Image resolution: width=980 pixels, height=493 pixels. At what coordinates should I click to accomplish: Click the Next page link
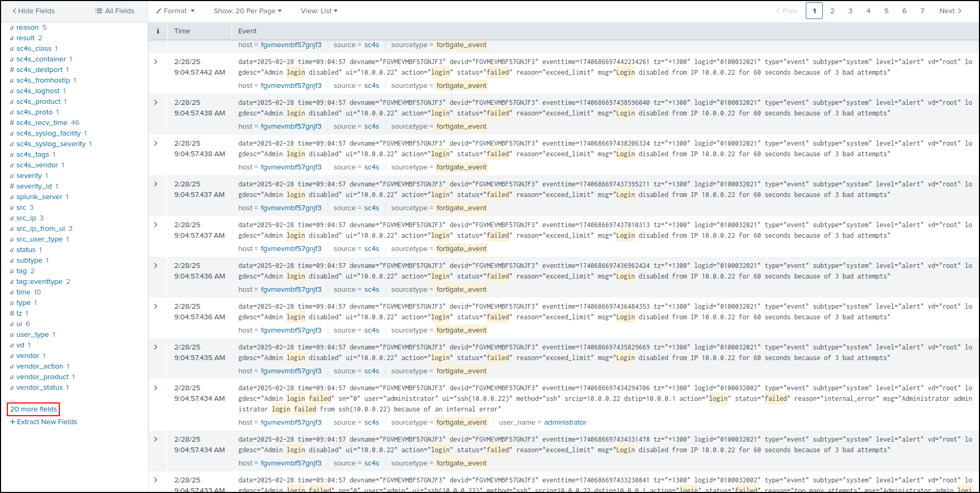(x=950, y=11)
